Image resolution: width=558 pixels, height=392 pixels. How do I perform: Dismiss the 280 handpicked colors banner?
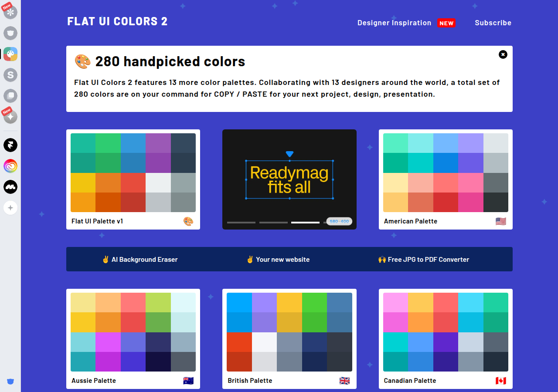(503, 54)
